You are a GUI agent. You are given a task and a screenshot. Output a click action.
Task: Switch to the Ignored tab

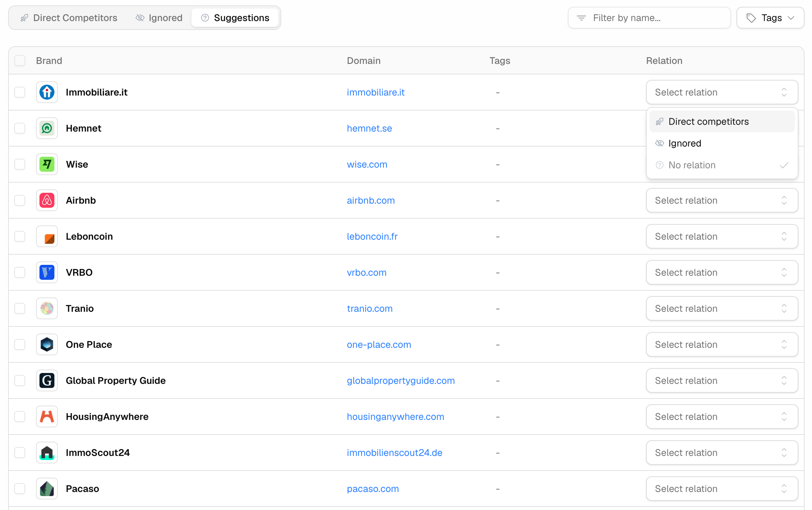(159, 18)
